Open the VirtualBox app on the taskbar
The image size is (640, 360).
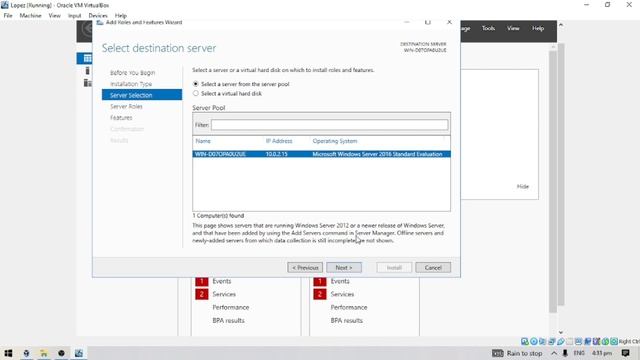pos(79,353)
